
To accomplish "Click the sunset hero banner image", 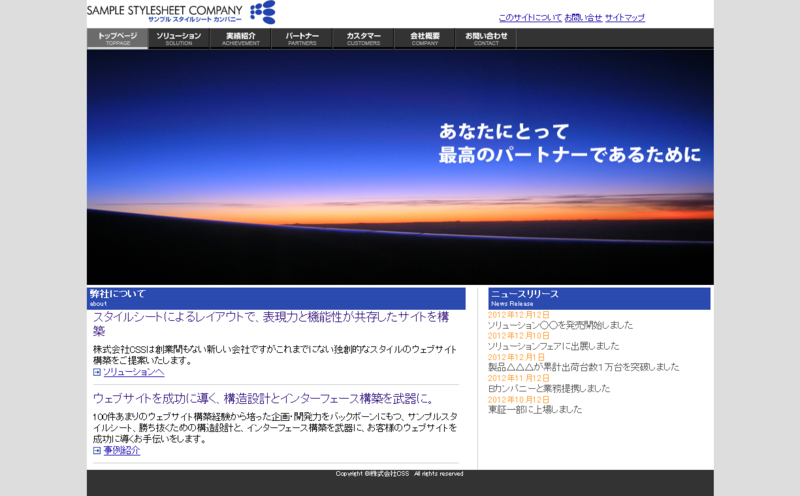I will pyautogui.click(x=400, y=167).
